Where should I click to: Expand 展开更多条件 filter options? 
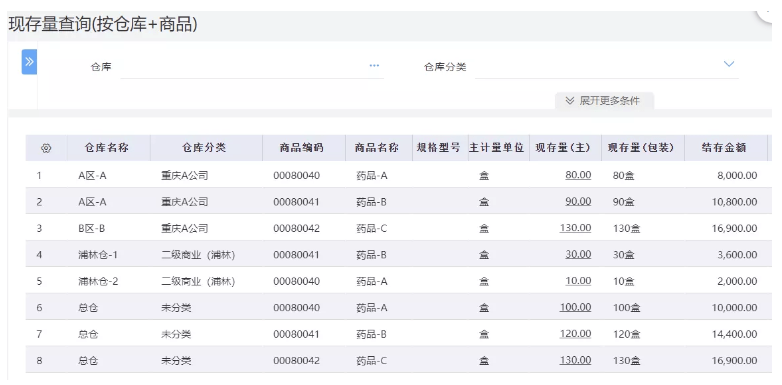604,101
